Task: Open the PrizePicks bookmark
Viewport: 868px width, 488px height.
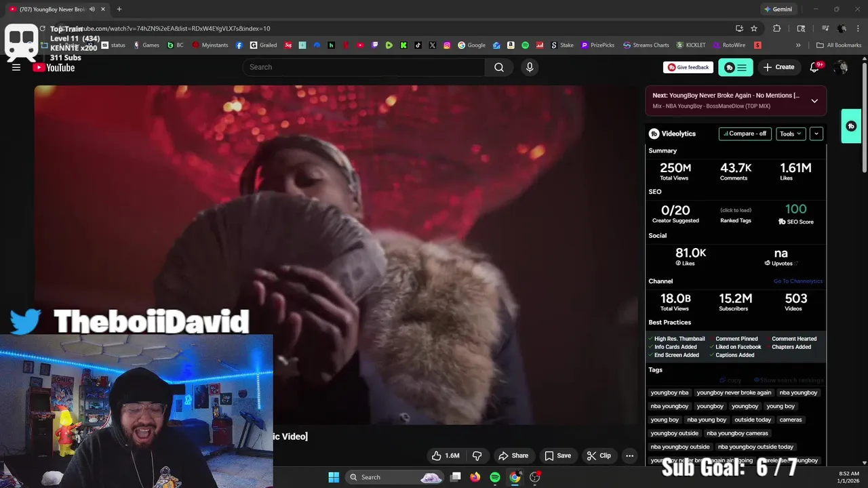Action: [597, 45]
